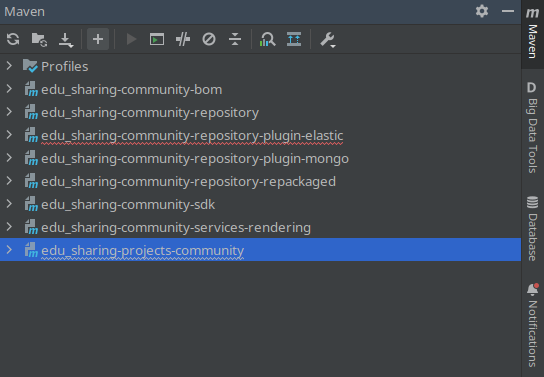Viewport: 544px width, 377px height.
Task: Click Maven module icon for plugin-elastic
Action: (31, 135)
